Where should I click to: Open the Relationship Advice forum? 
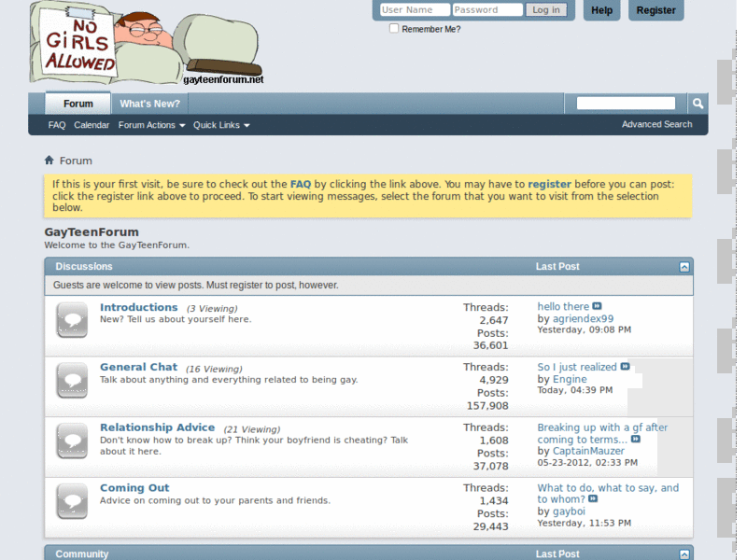157,427
